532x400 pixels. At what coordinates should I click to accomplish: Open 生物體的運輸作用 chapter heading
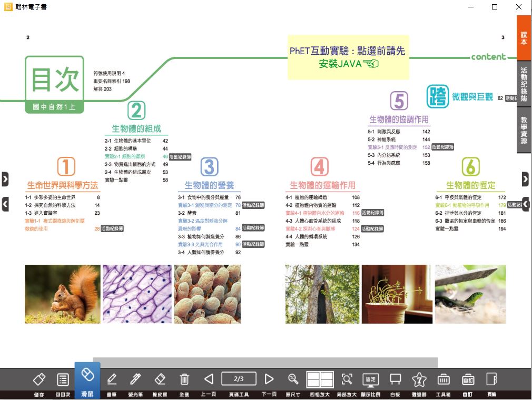coord(323,185)
